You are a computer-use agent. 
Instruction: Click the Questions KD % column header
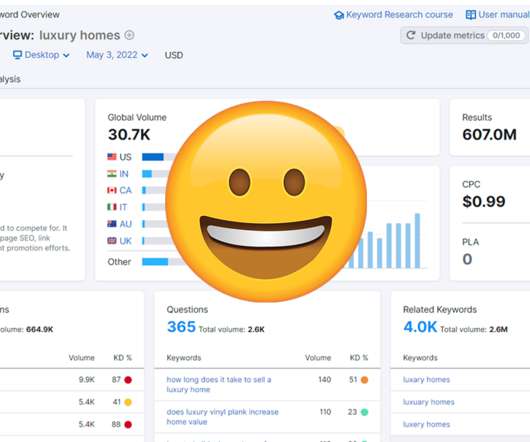tap(359, 358)
